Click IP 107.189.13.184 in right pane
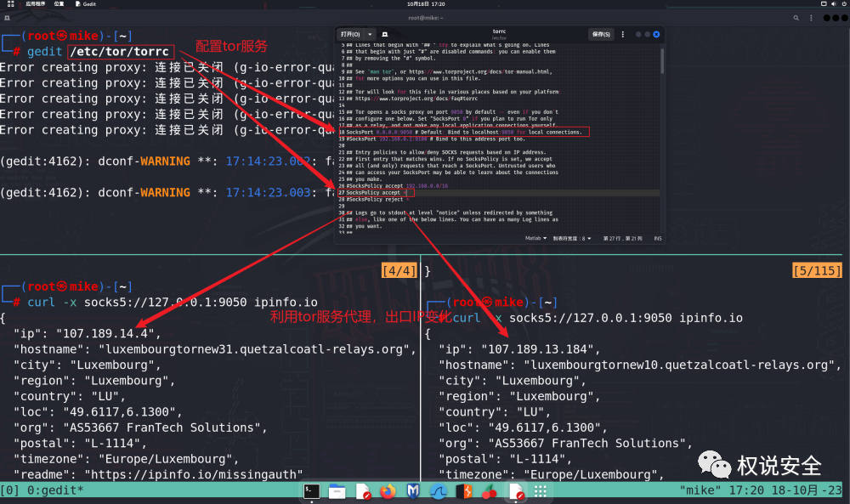850x504 pixels. [x=537, y=349]
